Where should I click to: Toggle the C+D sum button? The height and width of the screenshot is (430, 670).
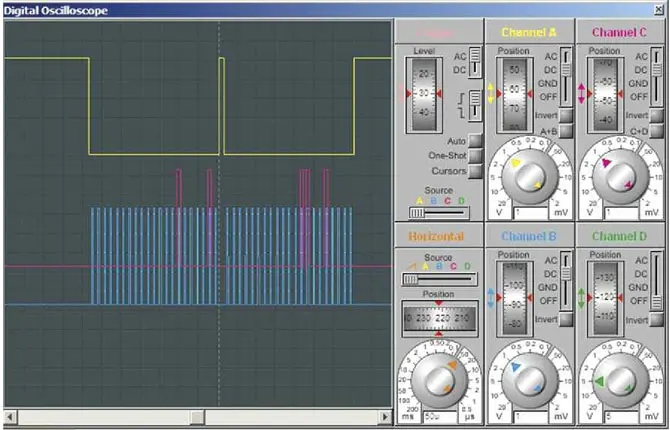[x=658, y=131]
